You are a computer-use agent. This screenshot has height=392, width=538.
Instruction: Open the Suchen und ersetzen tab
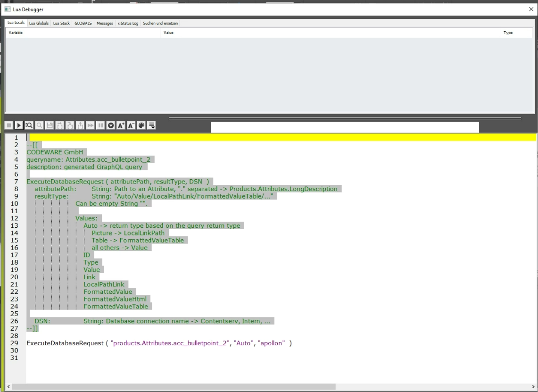pyautogui.click(x=160, y=23)
